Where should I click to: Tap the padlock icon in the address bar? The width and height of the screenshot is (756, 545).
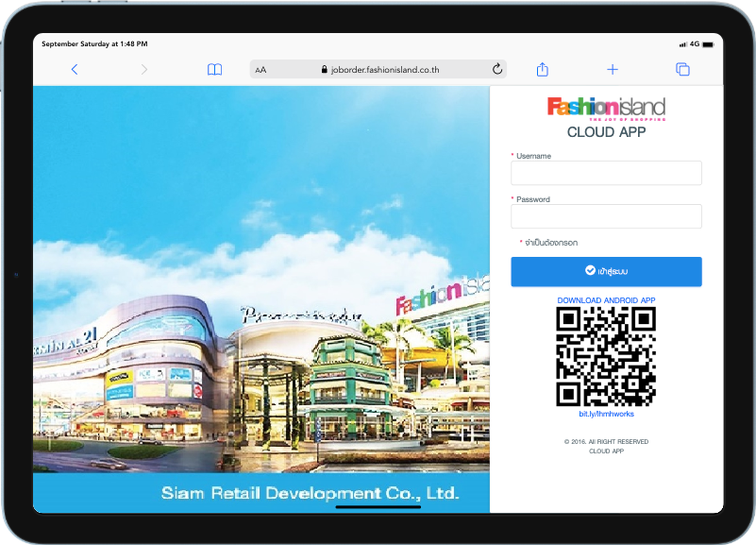[326, 69]
